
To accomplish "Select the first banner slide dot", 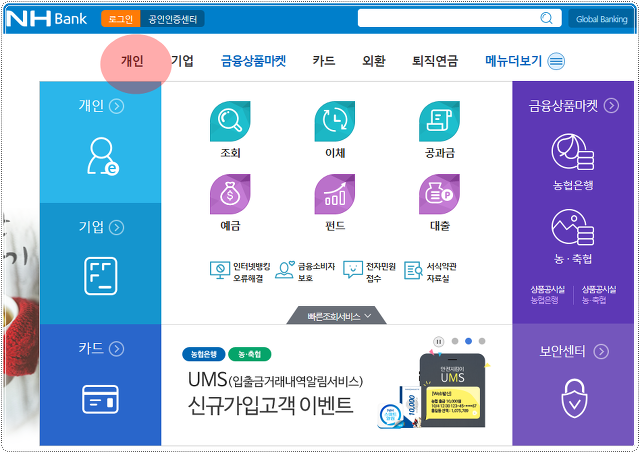I will (x=455, y=341).
